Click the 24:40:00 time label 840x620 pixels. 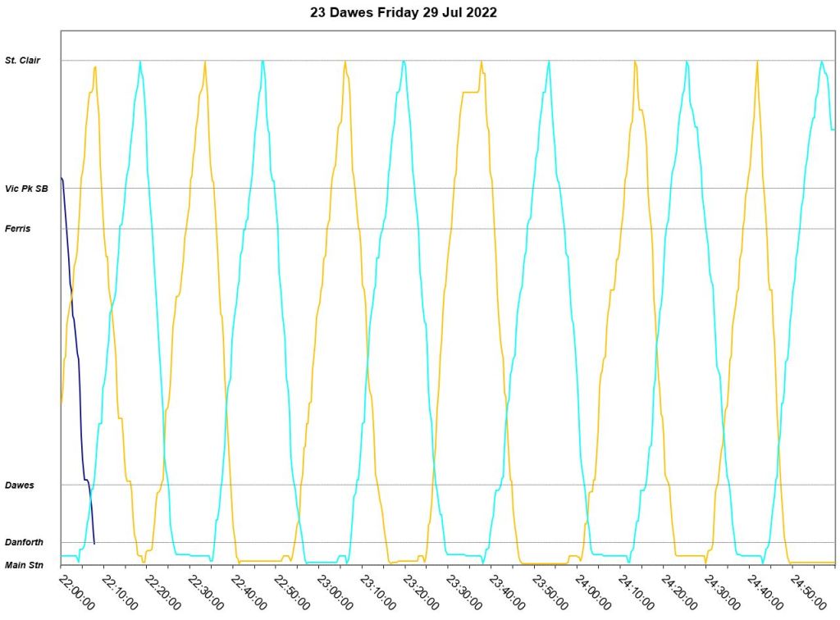pyautogui.click(x=763, y=591)
